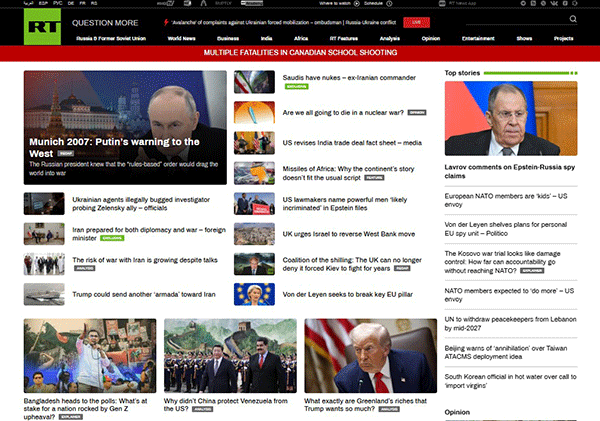Go to the Africa section

point(301,37)
